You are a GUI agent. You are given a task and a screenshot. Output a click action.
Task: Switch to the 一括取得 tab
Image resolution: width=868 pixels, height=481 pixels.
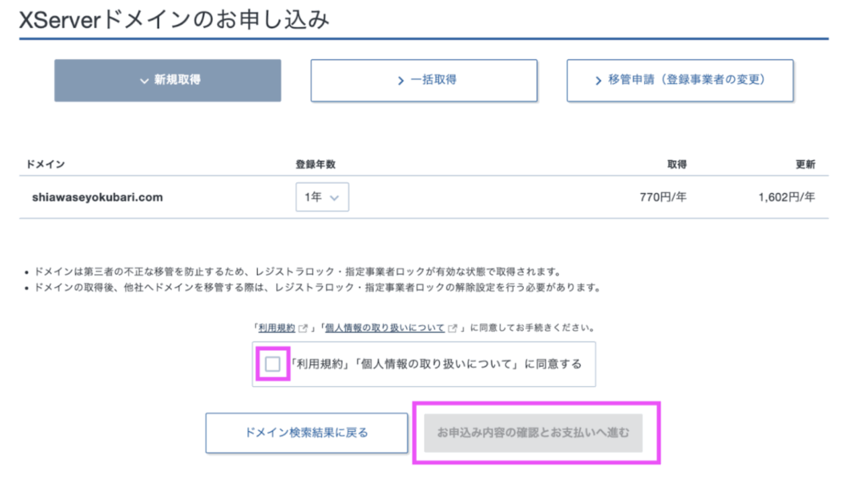tap(424, 80)
